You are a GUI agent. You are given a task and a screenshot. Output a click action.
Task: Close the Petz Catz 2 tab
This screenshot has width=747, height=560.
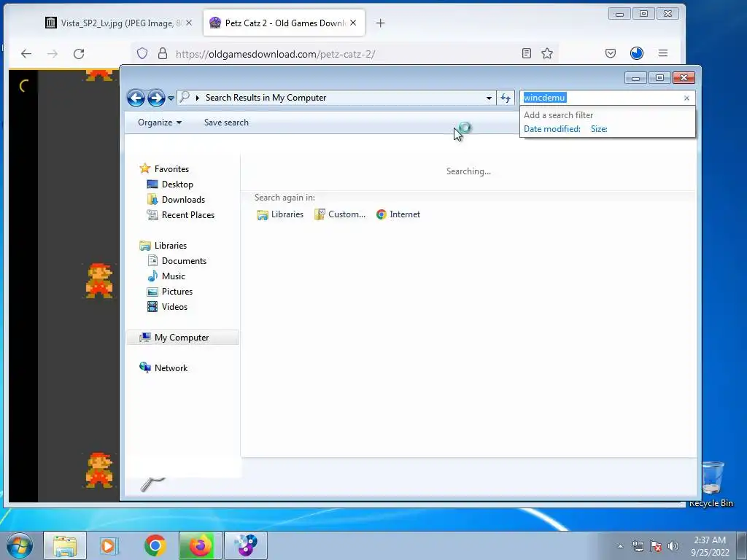353,23
